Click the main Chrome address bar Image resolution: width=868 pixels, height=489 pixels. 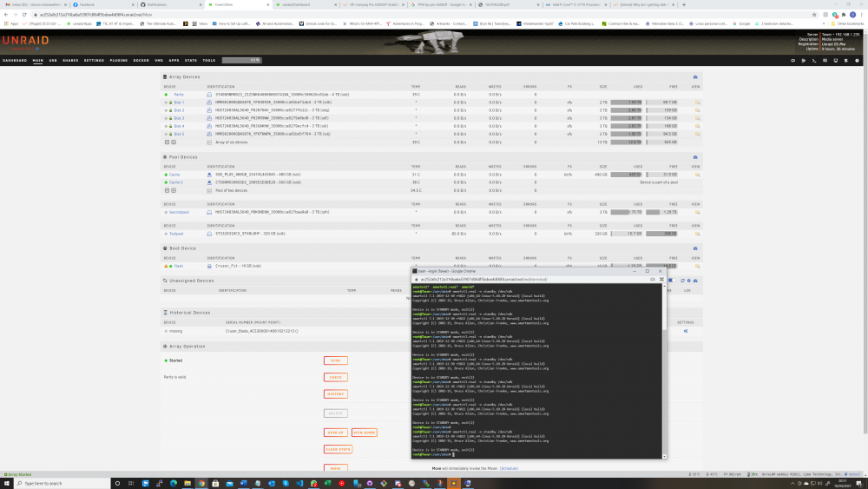tap(421, 15)
